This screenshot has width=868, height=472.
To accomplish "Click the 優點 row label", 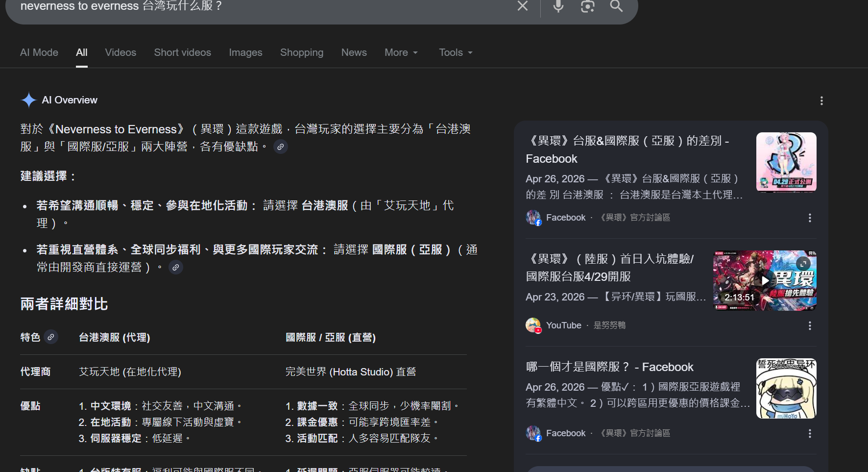I will pos(30,406).
